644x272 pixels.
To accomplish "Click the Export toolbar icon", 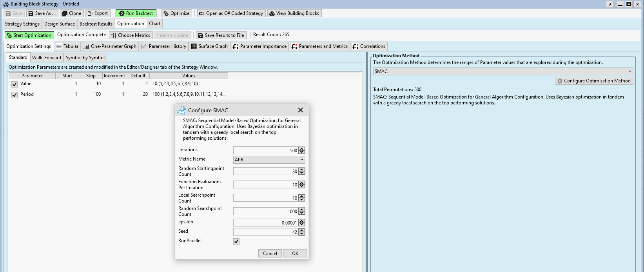I will coord(90,13).
